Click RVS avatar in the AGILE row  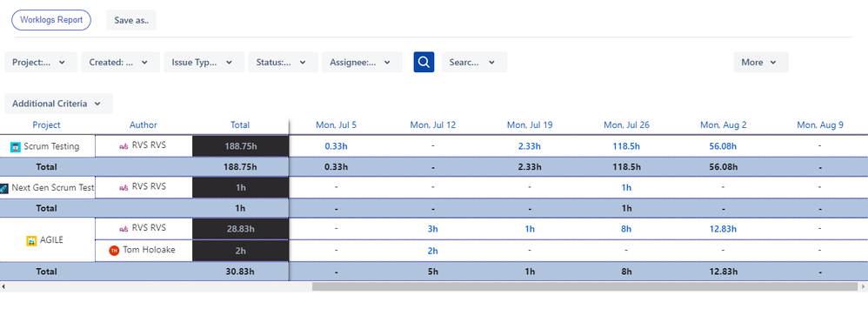point(124,228)
